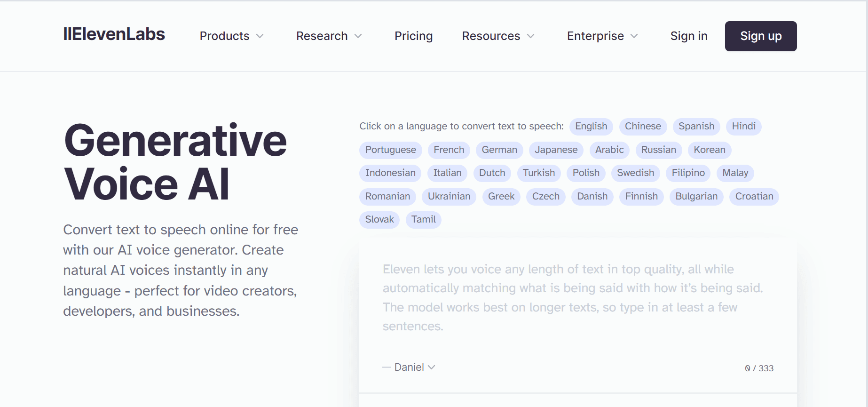Select the Croatian language chip
Viewport: 868px width, 407px height.
tap(754, 197)
